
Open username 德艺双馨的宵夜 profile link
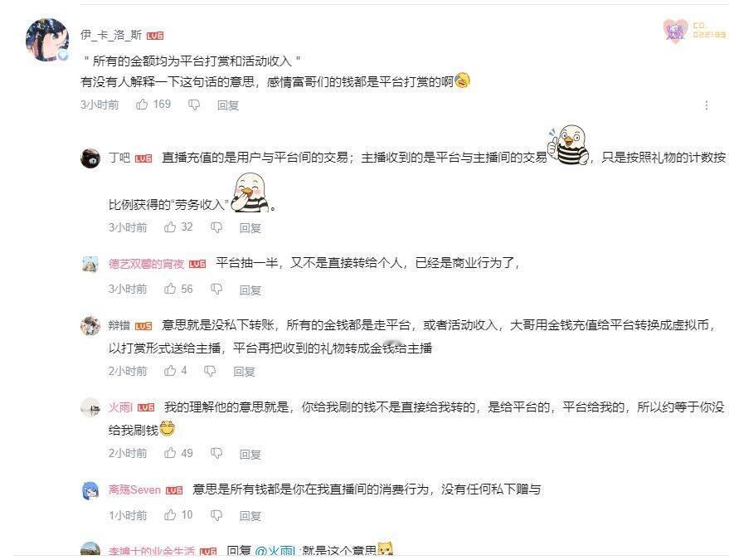(147, 264)
